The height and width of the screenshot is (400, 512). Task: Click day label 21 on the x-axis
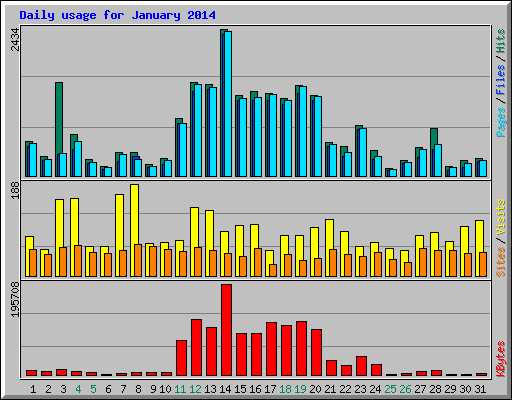[330, 389]
